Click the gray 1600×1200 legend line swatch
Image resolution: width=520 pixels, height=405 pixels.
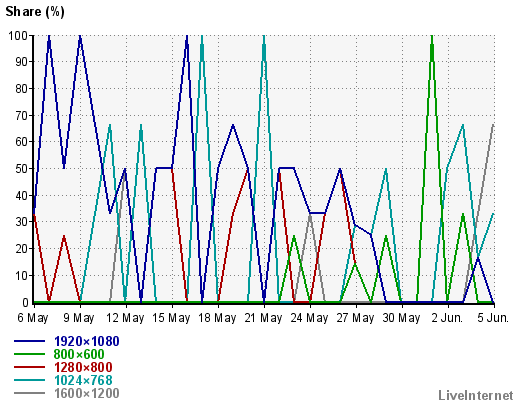29,393
